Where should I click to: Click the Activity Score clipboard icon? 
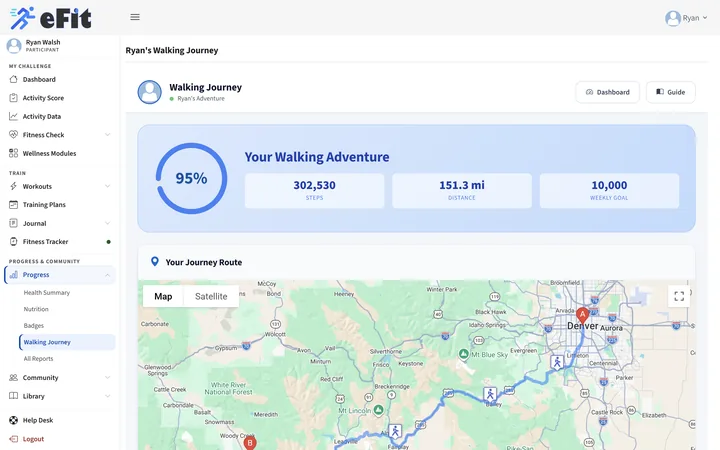tap(13, 98)
